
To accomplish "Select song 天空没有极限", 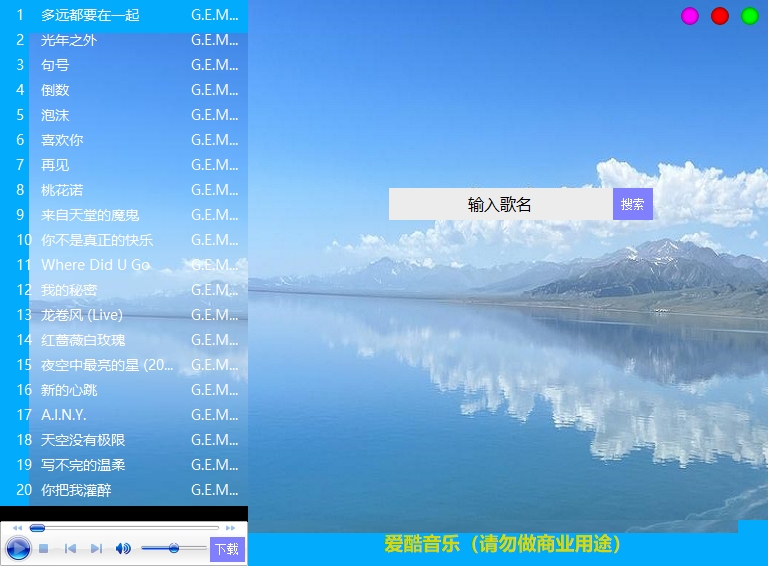I will coord(83,440).
